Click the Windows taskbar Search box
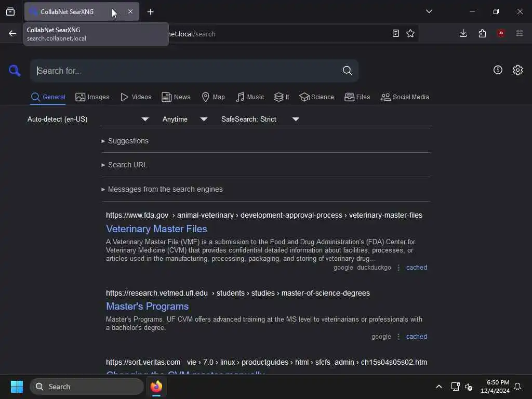Viewport: 532px width, 399px height. point(87,387)
